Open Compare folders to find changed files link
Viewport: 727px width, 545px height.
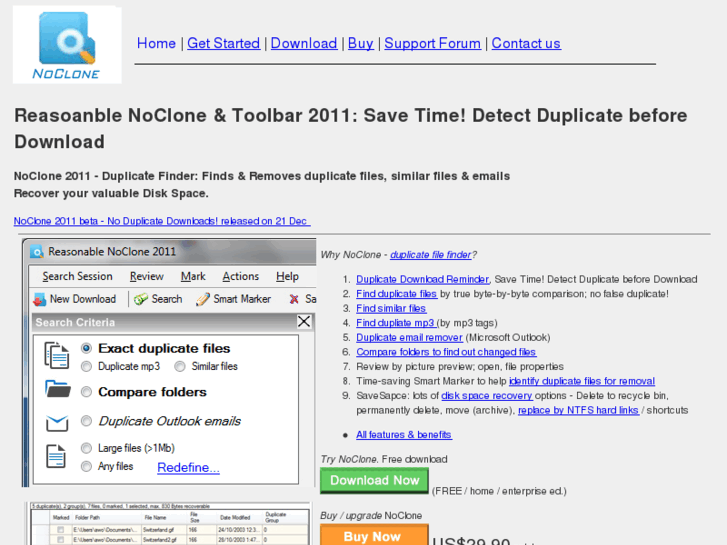446,352
